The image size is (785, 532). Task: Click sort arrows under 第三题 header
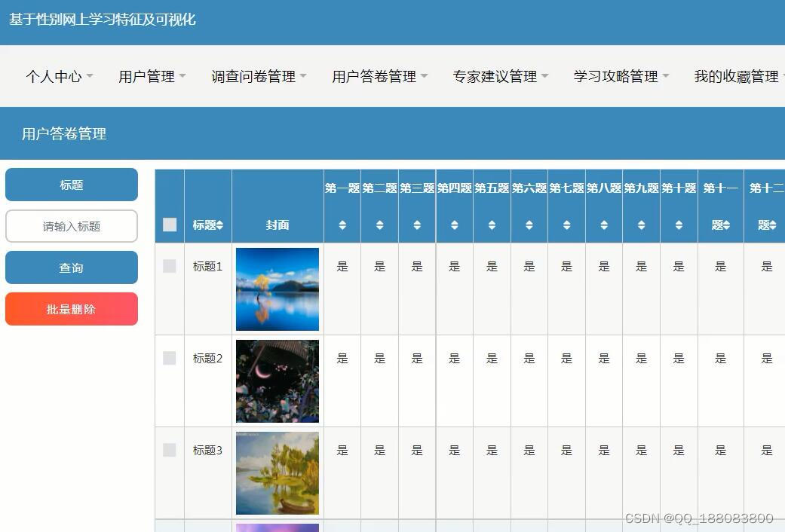[417, 225]
